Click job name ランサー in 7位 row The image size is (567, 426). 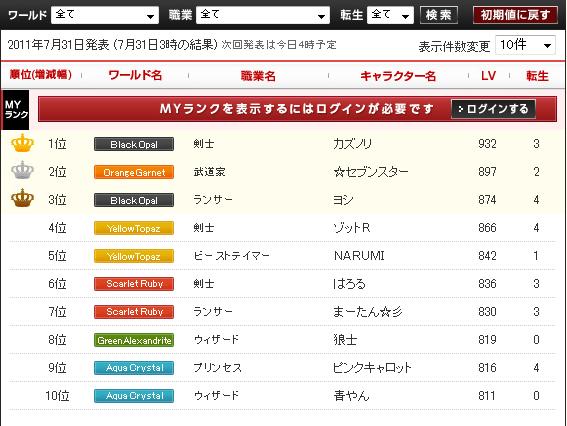[213, 311]
